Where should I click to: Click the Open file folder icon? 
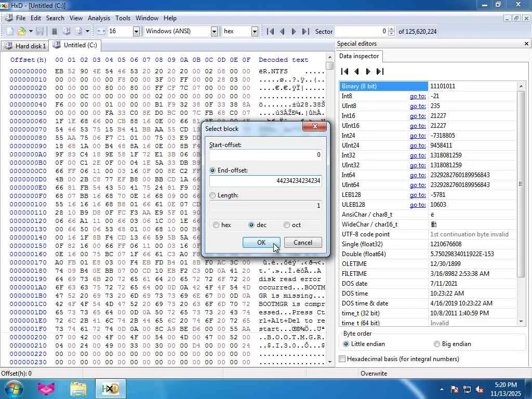pos(21,31)
